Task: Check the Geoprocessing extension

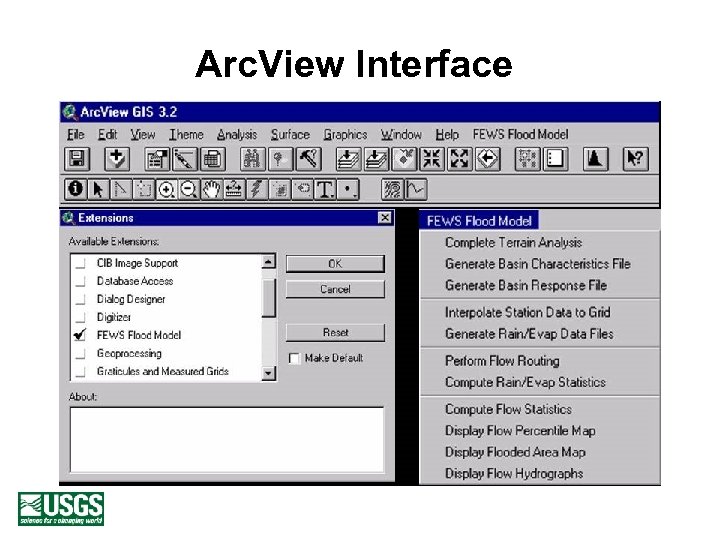Action: tap(80, 354)
